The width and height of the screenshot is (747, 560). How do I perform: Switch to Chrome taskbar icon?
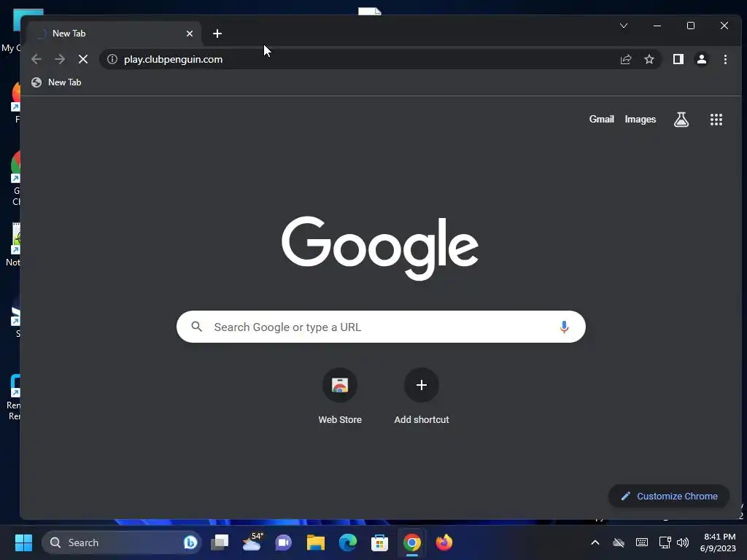point(412,542)
